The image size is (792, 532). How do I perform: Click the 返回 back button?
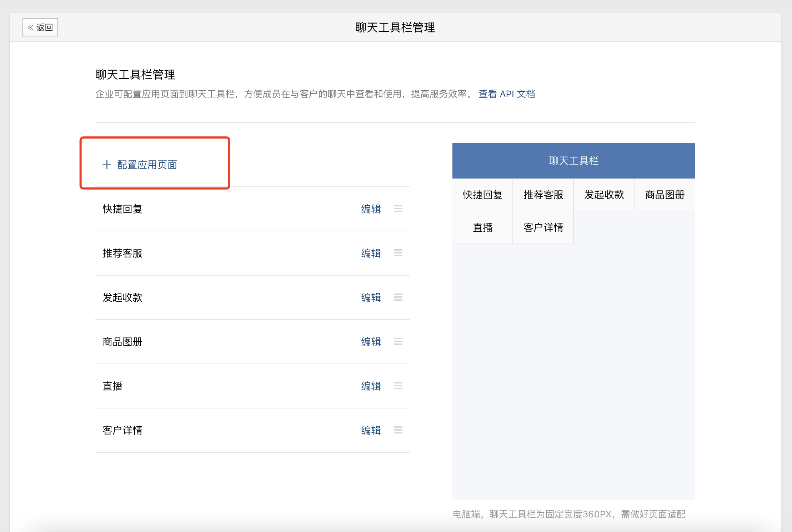point(40,27)
